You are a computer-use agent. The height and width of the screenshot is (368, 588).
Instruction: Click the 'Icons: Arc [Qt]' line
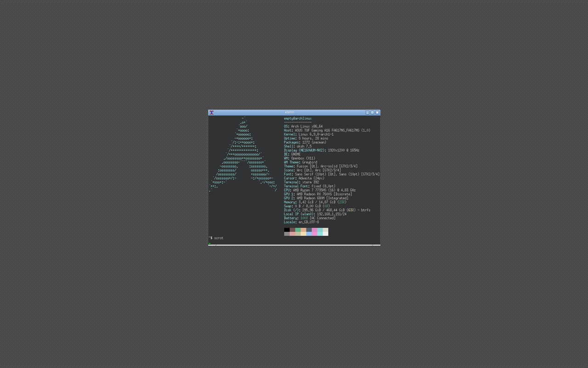click(x=312, y=170)
